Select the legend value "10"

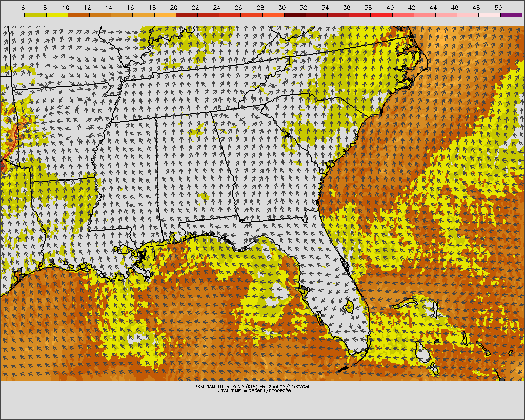[x=66, y=7]
